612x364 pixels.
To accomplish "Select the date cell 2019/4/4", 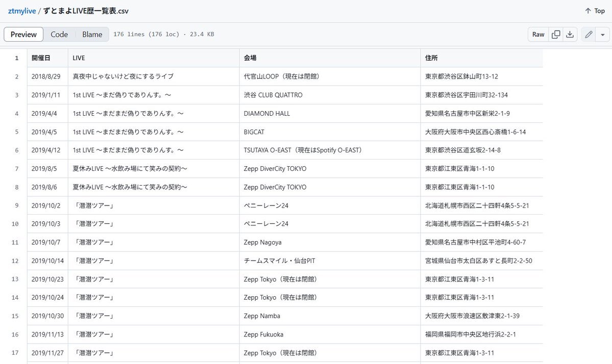I will point(47,113).
